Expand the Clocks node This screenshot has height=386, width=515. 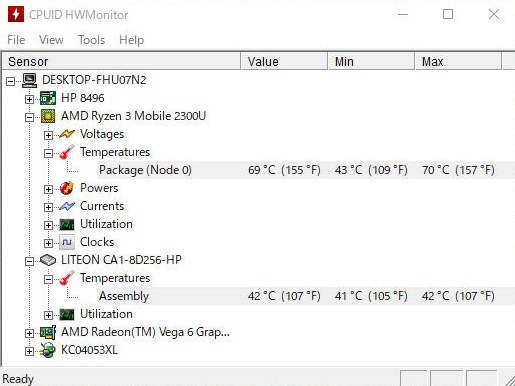tap(48, 243)
